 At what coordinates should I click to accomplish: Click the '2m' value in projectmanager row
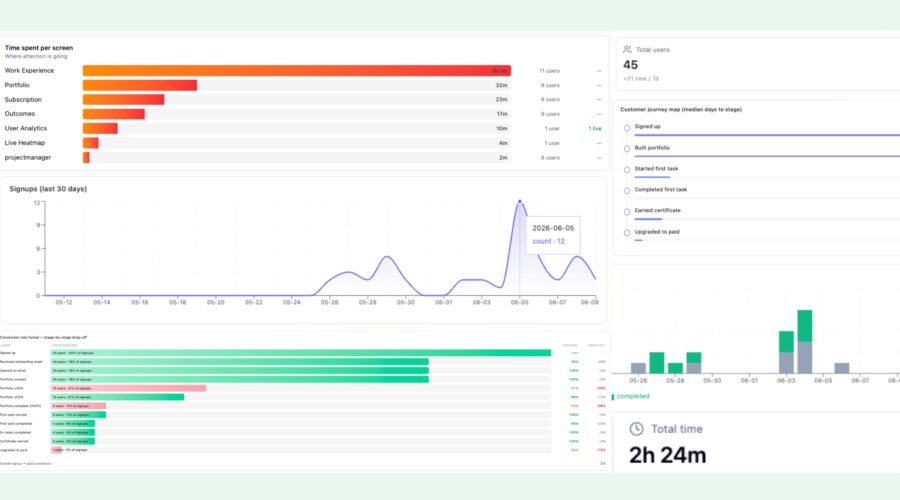503,157
